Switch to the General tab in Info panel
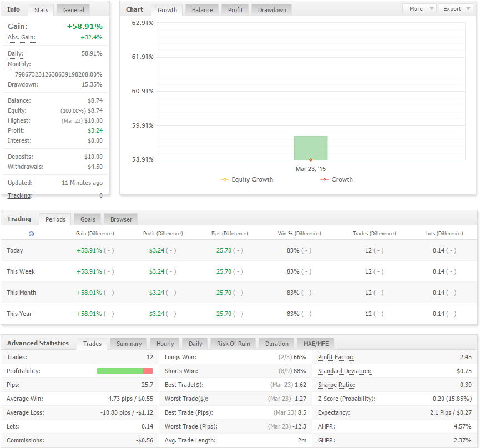Screen dimensions: 480x448 click(73, 10)
